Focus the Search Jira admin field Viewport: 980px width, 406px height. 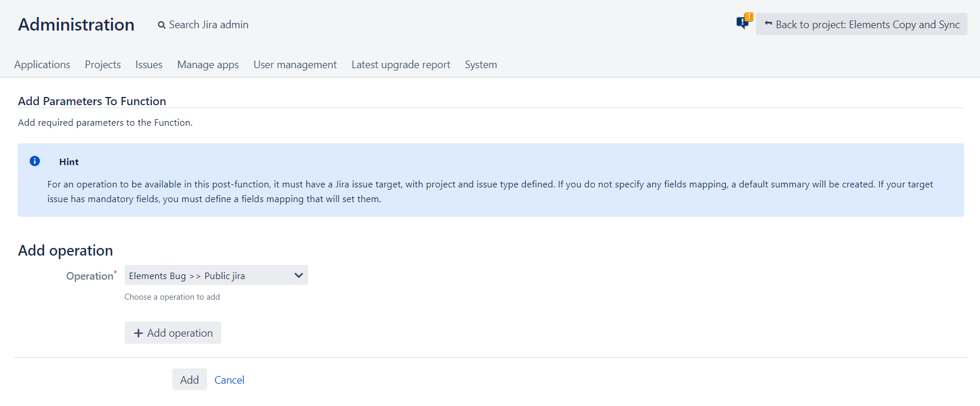209,25
